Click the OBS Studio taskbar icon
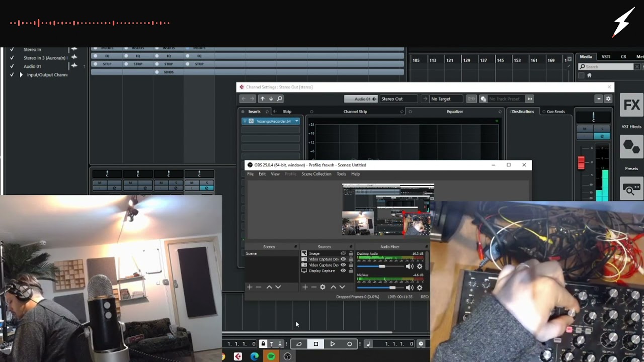This screenshot has width=644, height=362. tap(287, 356)
